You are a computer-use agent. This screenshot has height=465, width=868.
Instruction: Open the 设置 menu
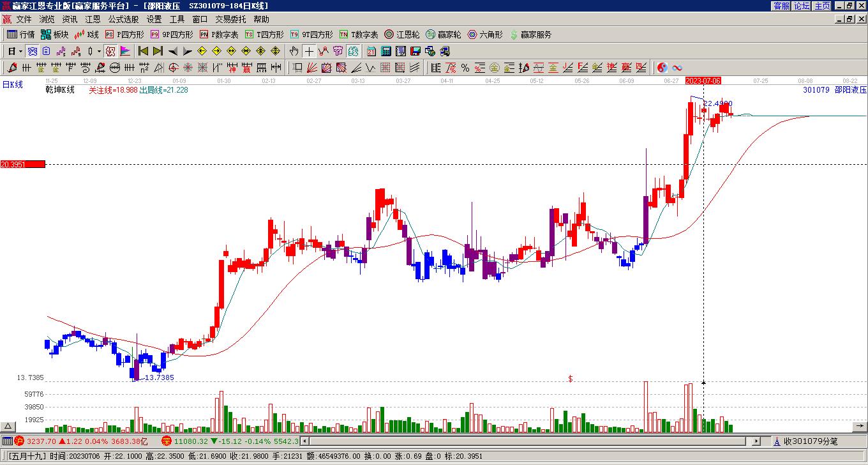tap(154, 20)
